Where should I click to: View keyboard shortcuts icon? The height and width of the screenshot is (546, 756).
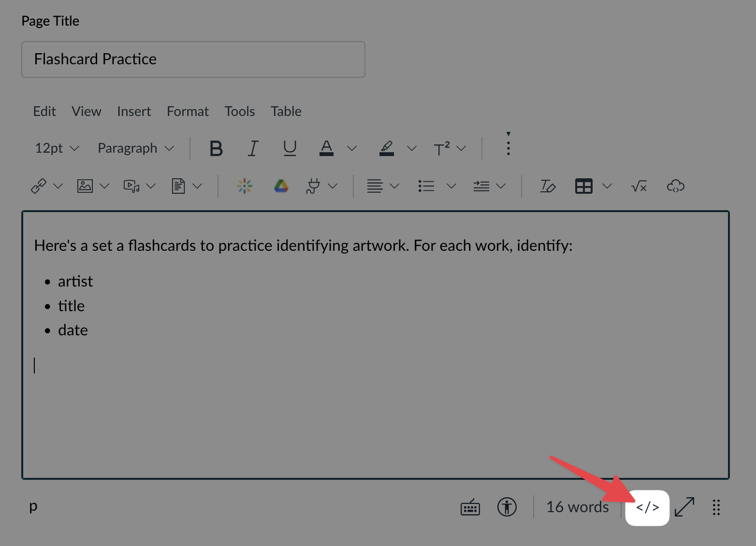click(470, 507)
